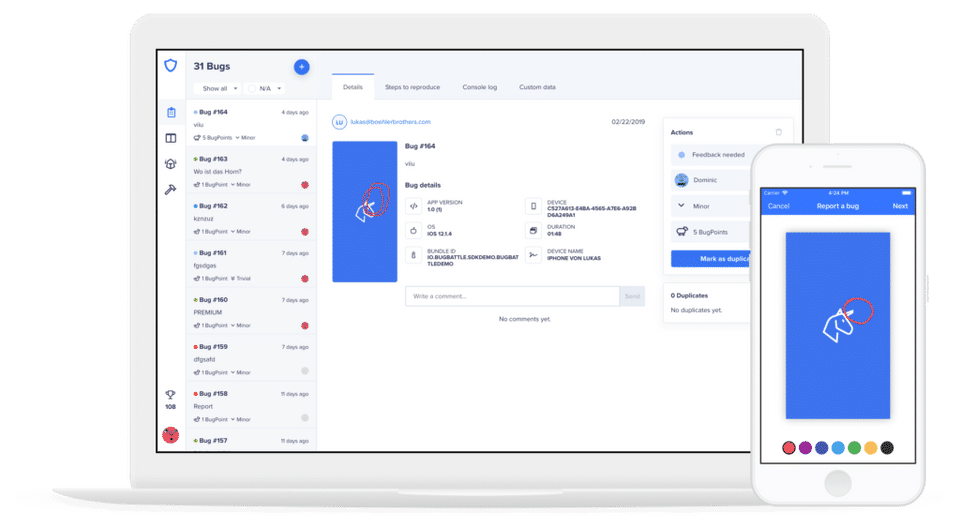Select Bug #164 in the list
Screen dimensions: 960x530
pos(251,124)
